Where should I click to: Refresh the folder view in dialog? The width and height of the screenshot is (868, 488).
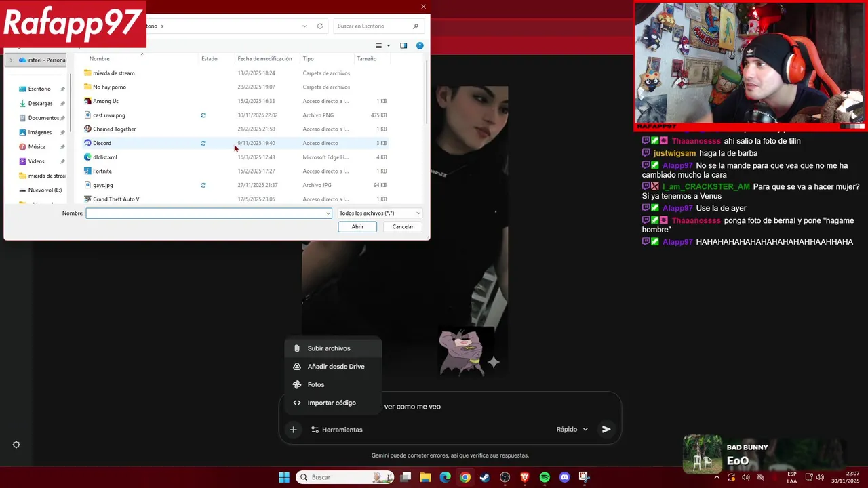320,26
